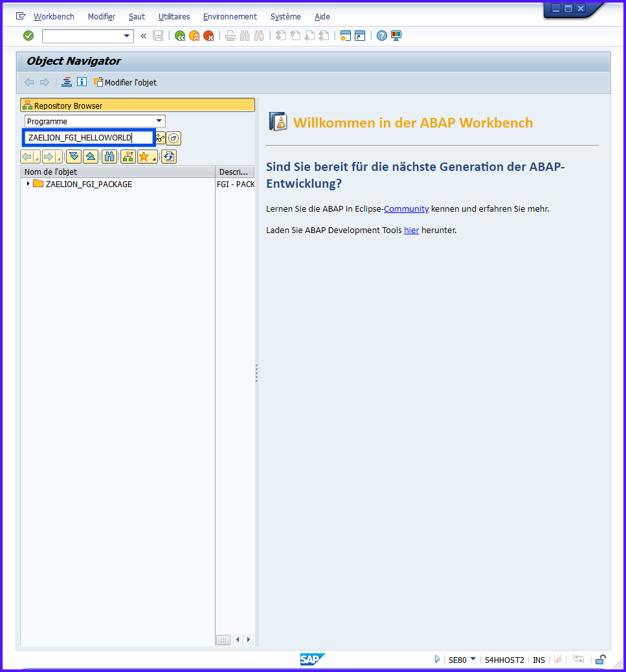Click the refresh object list icon

(168, 157)
